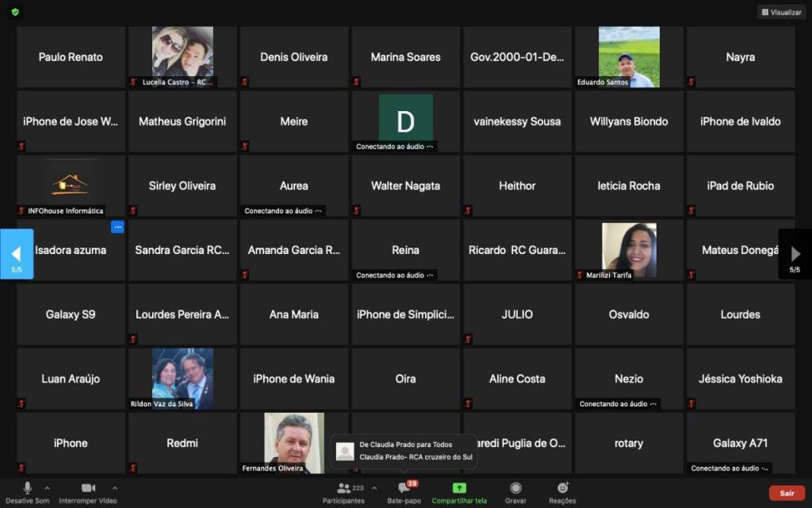Expand audio options next to Desative Som
Screen dimensions: 812x508
coord(48,487)
